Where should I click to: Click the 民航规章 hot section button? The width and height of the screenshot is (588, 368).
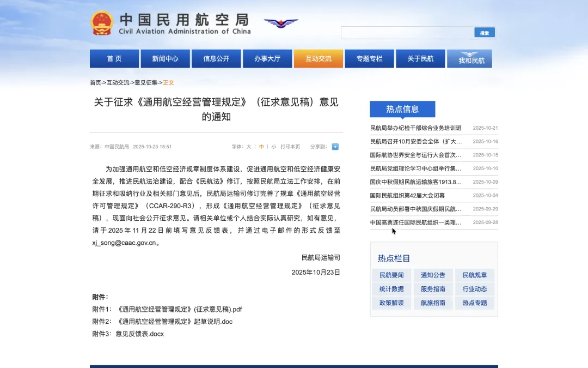pyautogui.click(x=474, y=275)
